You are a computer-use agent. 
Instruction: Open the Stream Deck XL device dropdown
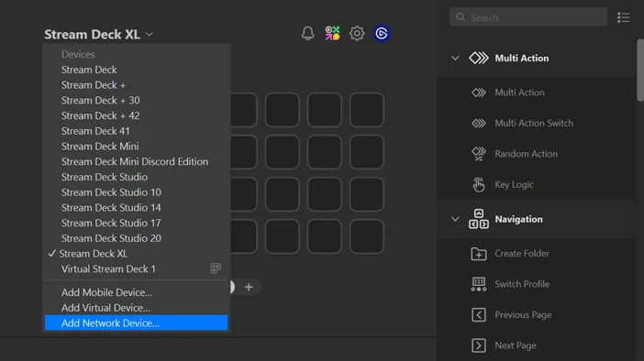[x=98, y=34]
